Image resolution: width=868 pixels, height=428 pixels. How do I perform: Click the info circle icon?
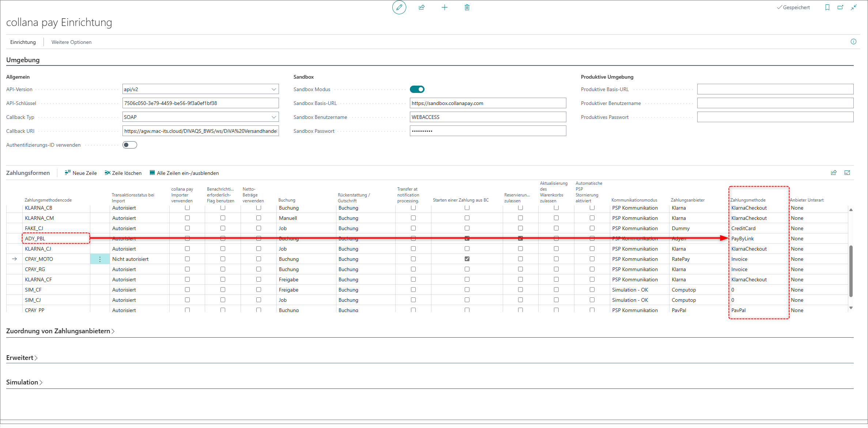pyautogui.click(x=853, y=42)
